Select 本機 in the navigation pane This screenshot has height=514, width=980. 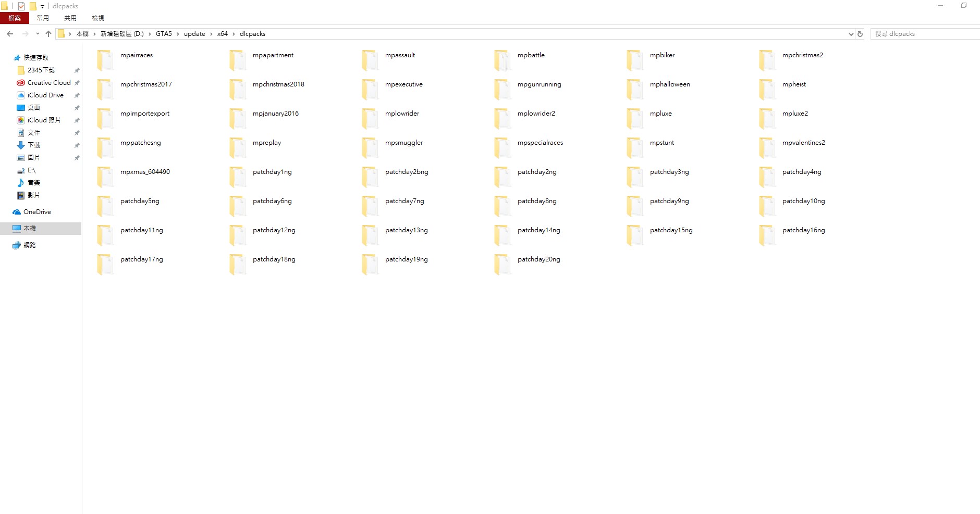(41, 229)
